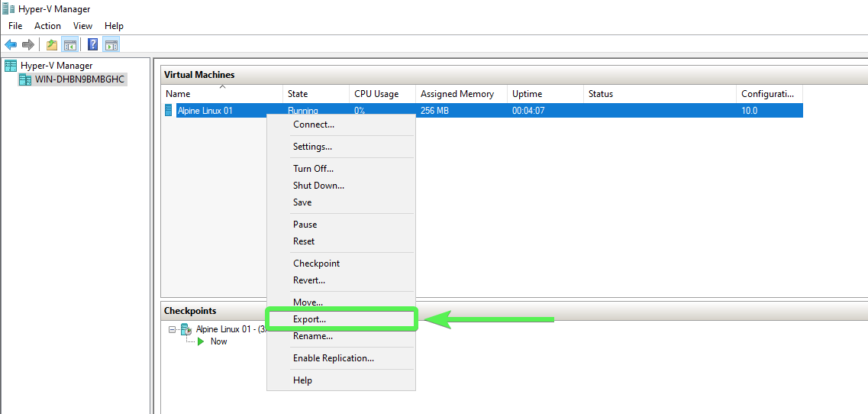Toggle the Show/Hide Action Pane icon
This screenshot has height=414, width=868.
[111, 44]
